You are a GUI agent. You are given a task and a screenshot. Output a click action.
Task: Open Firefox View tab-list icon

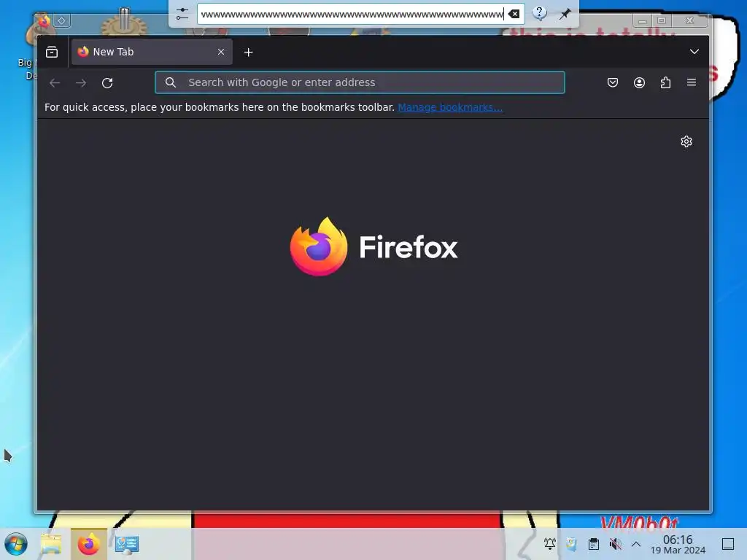tap(52, 52)
